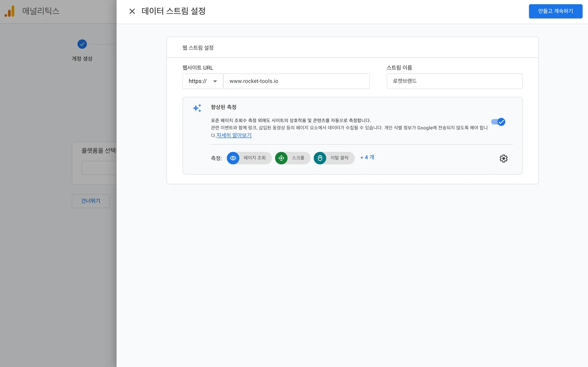Click the 스크롤 measurement icon
Viewport: 588px width, 367px height.
click(281, 158)
